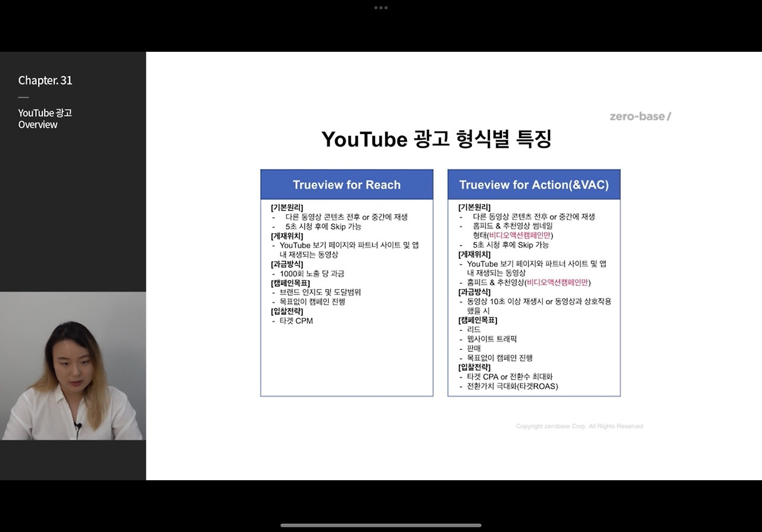Click the "타겟 CPM" line
The height and width of the screenshot is (532, 762).
click(296, 321)
